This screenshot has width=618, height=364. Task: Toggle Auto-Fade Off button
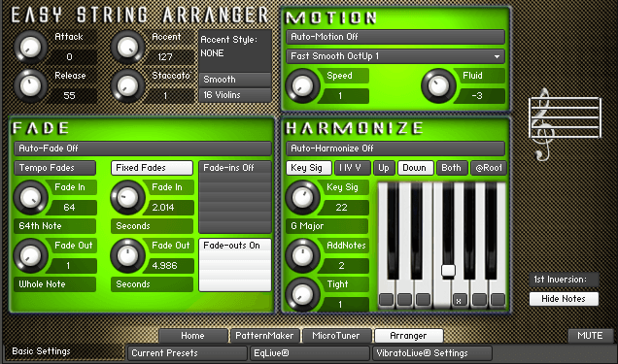143,149
